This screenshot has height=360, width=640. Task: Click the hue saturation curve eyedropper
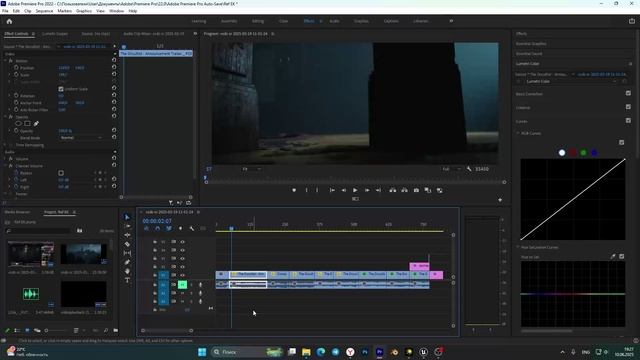point(613,256)
